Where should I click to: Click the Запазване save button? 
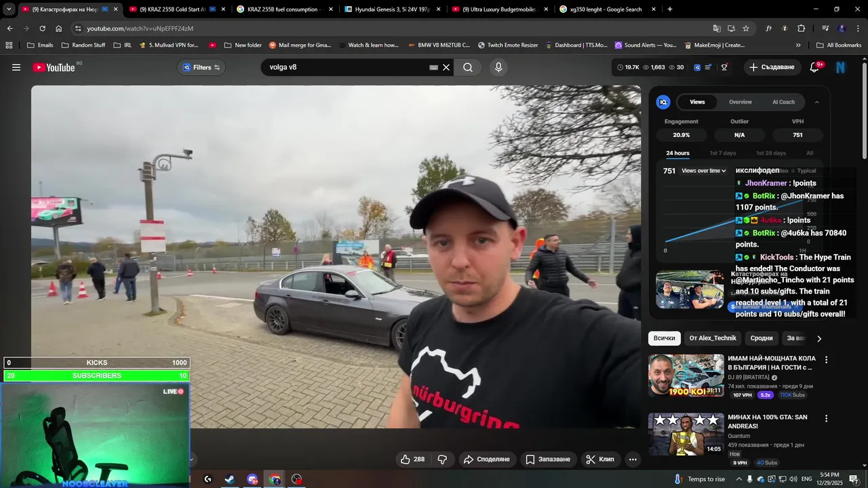click(548, 459)
